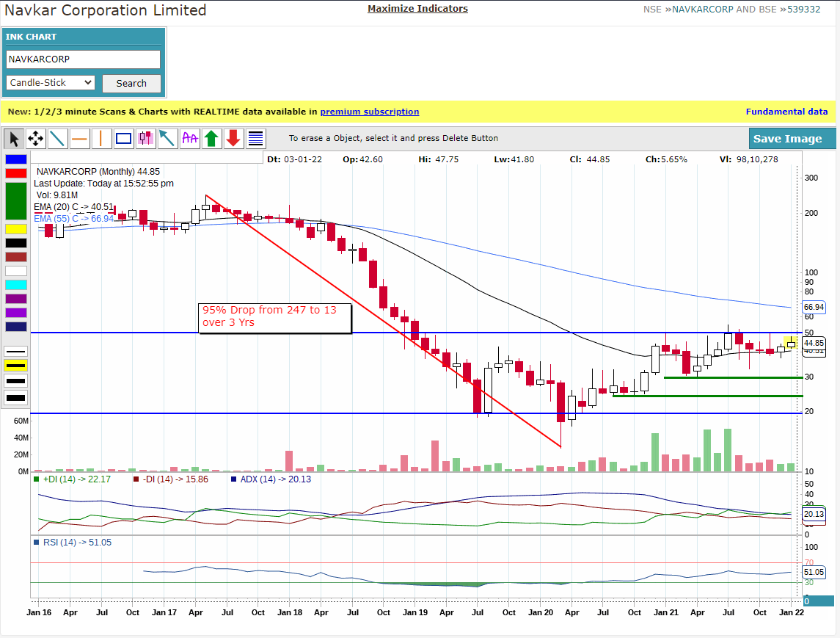
Task: Click the 20.13 ADX value tag
Action: (x=814, y=514)
